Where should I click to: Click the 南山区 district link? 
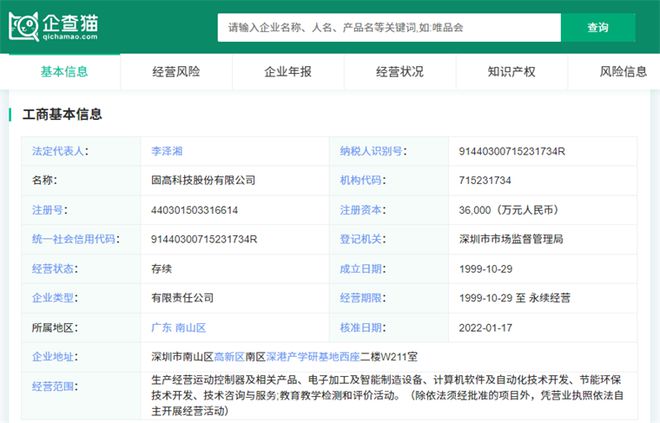click(190, 327)
